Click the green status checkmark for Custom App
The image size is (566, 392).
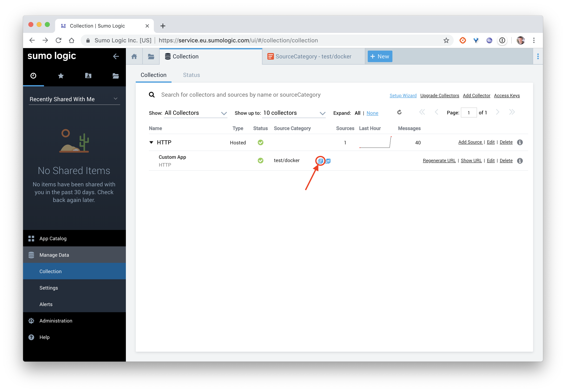coord(260,160)
